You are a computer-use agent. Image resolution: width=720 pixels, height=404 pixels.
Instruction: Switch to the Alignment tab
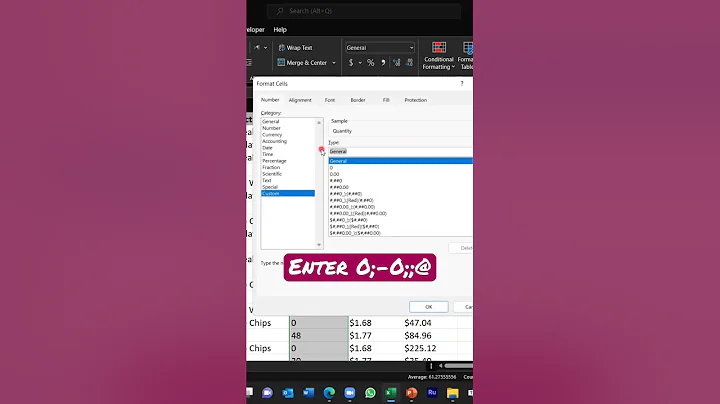(x=300, y=100)
